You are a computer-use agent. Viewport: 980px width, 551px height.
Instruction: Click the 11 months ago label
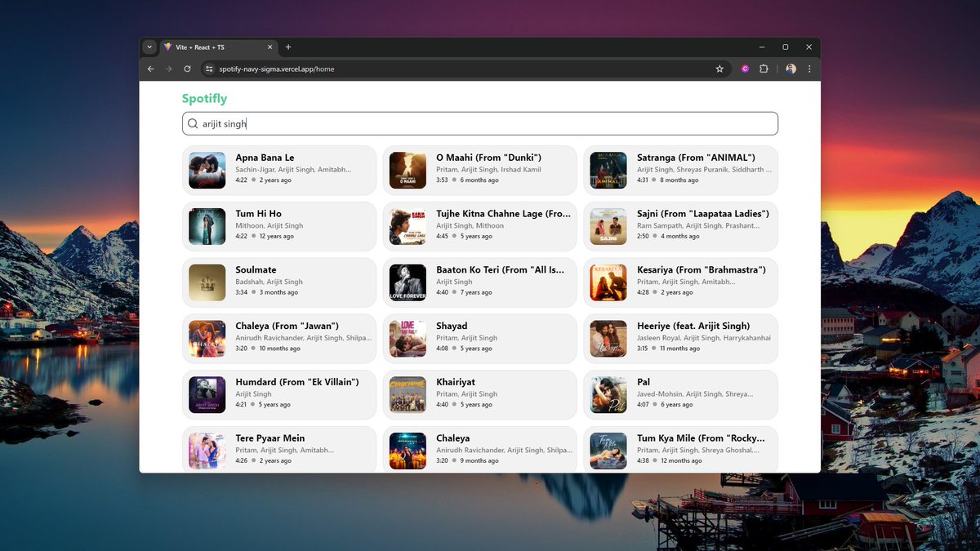point(680,349)
